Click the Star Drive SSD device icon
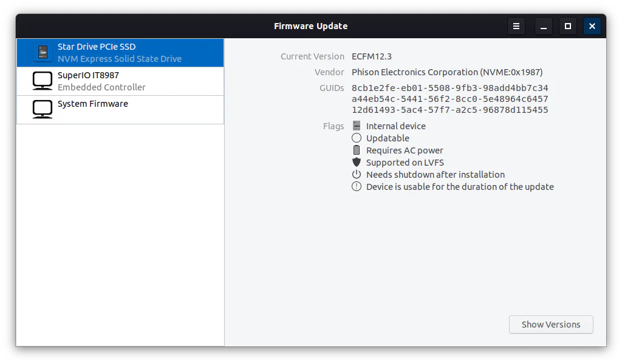Image resolution: width=622 pixels, height=364 pixels. [x=43, y=53]
